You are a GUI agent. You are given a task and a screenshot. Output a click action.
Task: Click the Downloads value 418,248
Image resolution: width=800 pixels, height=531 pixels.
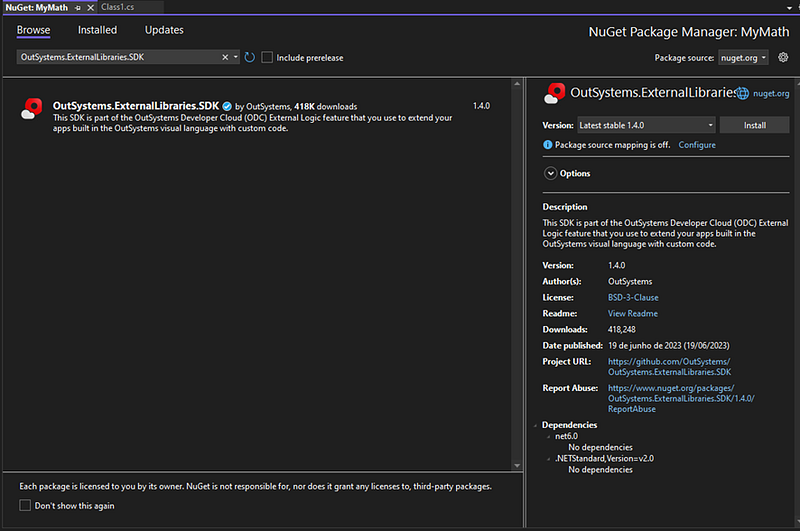pyautogui.click(x=621, y=330)
